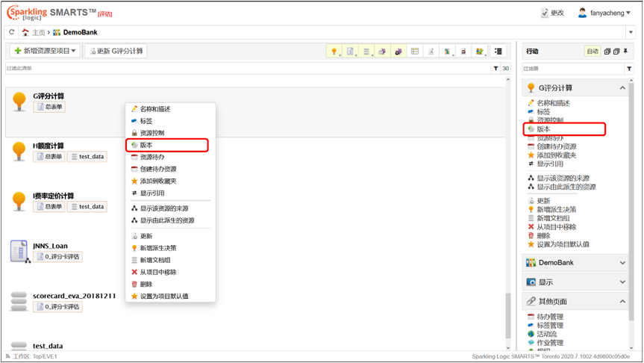Image resolution: width=644 pixels, height=363 pixels.
Task: Expand the 显示 section in right panel
Action: point(622,282)
